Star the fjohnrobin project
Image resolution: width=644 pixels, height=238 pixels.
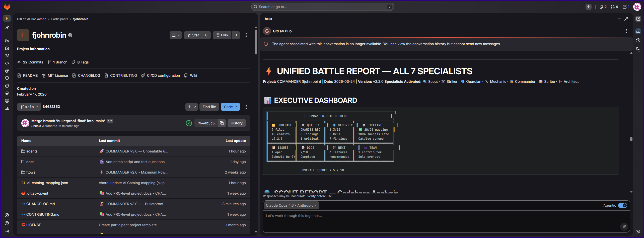click(193, 35)
